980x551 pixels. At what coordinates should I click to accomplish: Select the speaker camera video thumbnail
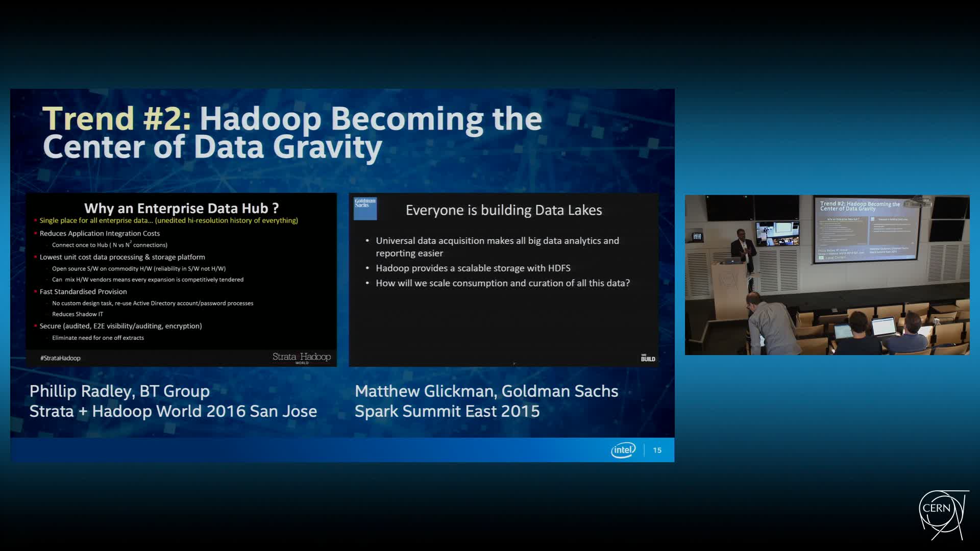(827, 274)
